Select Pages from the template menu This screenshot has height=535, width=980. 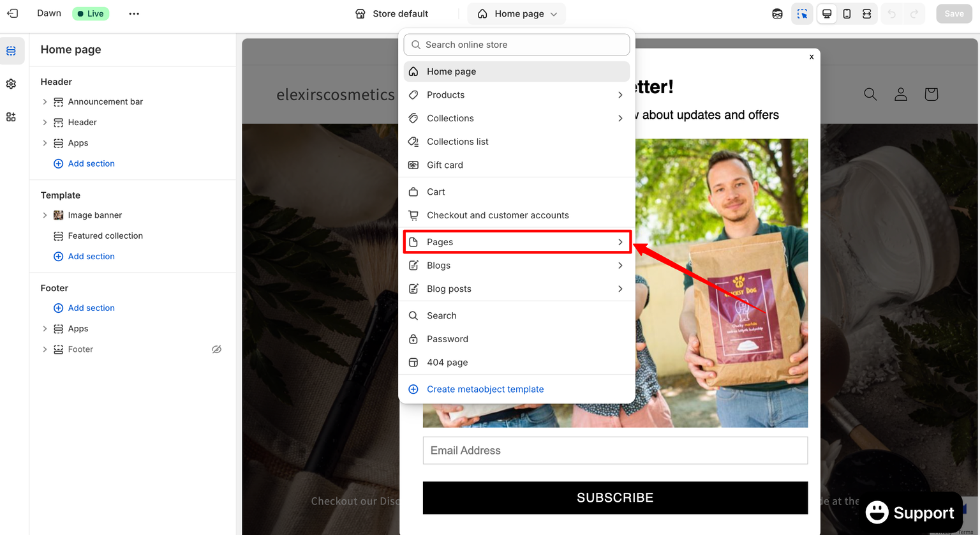[x=517, y=242]
